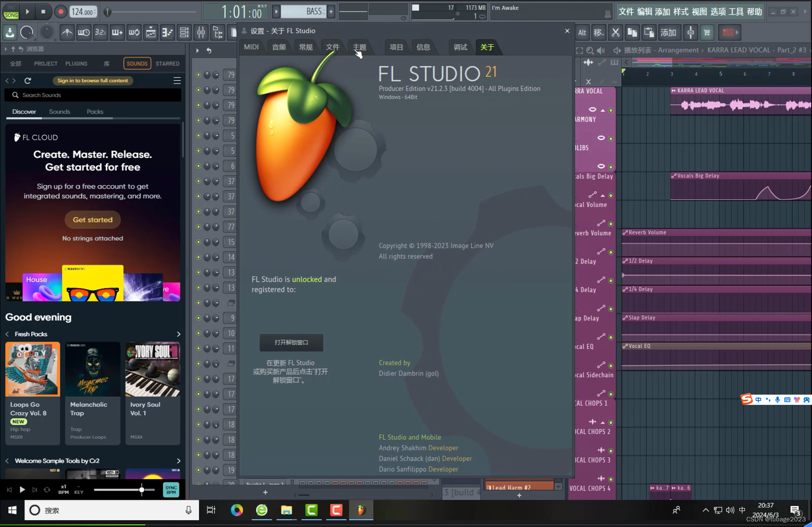The height and width of the screenshot is (527, 812).
Task: Open the Sounds browser hamburger menu
Action: 177,80
